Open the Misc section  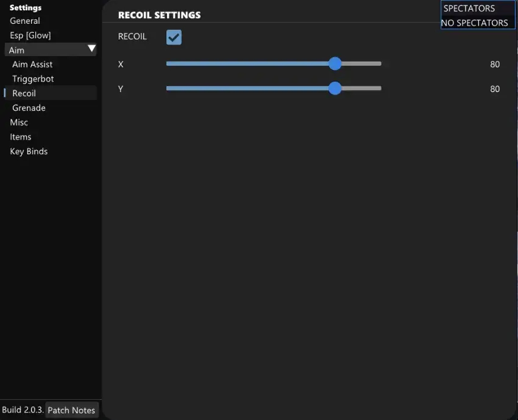point(19,123)
